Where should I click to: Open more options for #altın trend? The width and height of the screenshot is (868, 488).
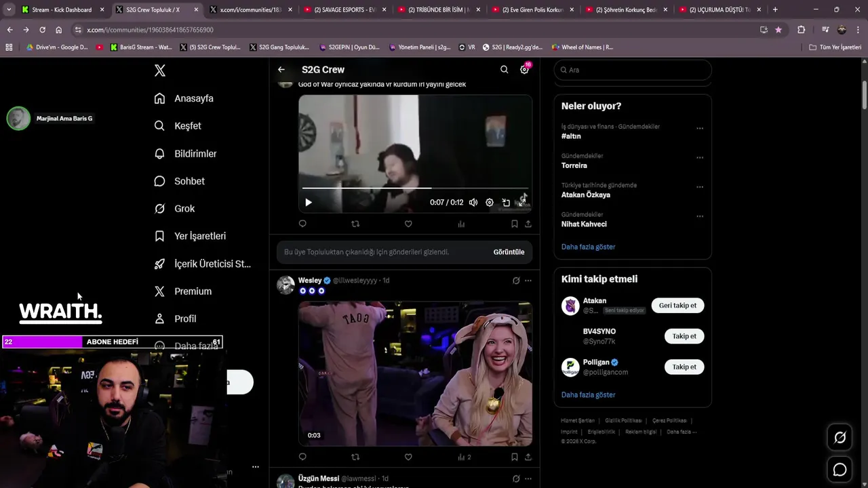point(700,128)
